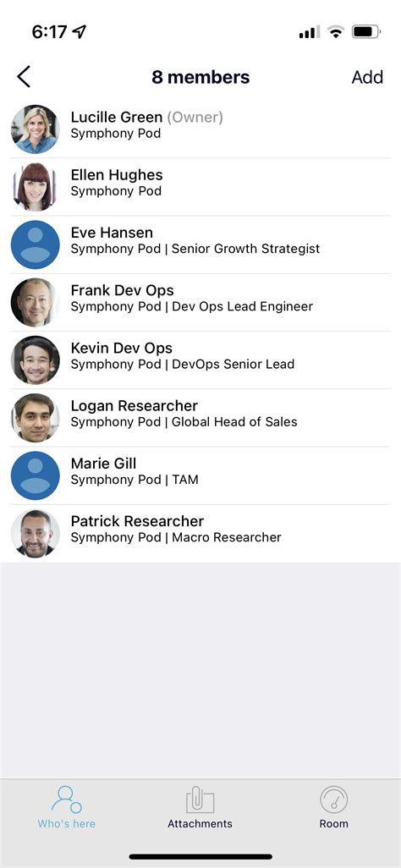Screen dimensions: 401x868
Task: Tap Frank Dev Ops profile photo
Action: pyautogui.click(x=36, y=302)
